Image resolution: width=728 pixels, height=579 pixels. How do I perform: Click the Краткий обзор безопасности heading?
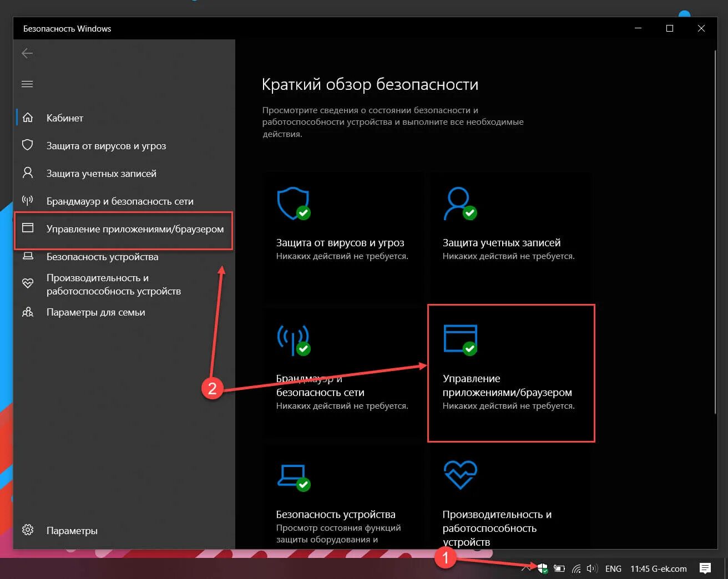[370, 84]
